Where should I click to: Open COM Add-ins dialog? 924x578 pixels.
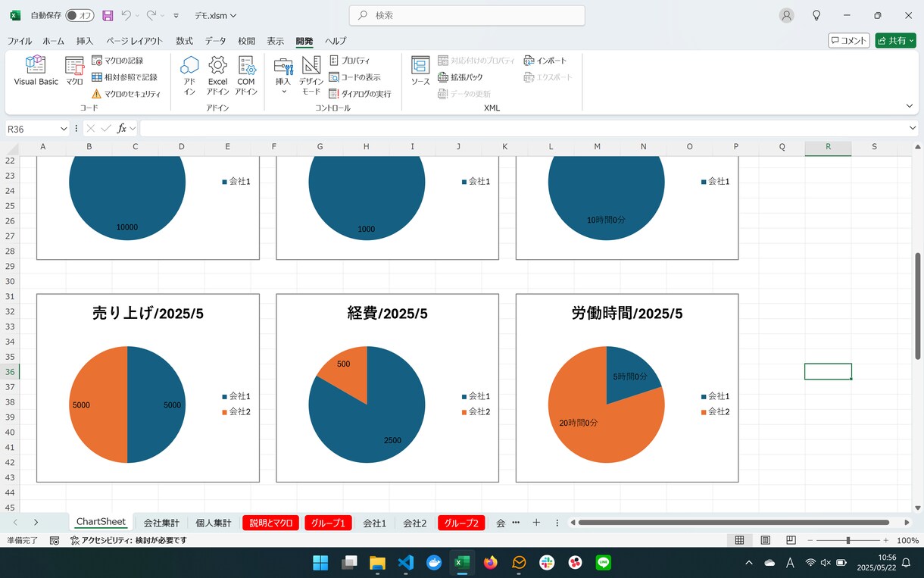pyautogui.click(x=246, y=76)
